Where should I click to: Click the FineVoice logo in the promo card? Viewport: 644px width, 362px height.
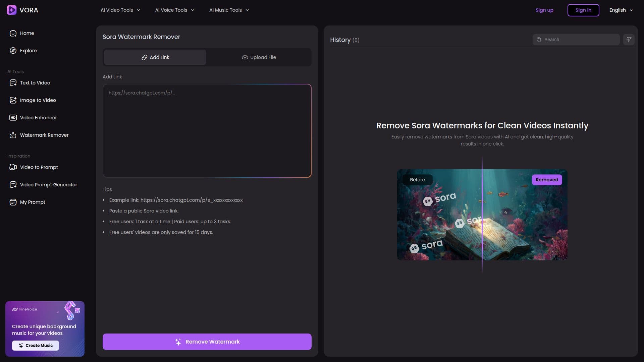[24, 309]
